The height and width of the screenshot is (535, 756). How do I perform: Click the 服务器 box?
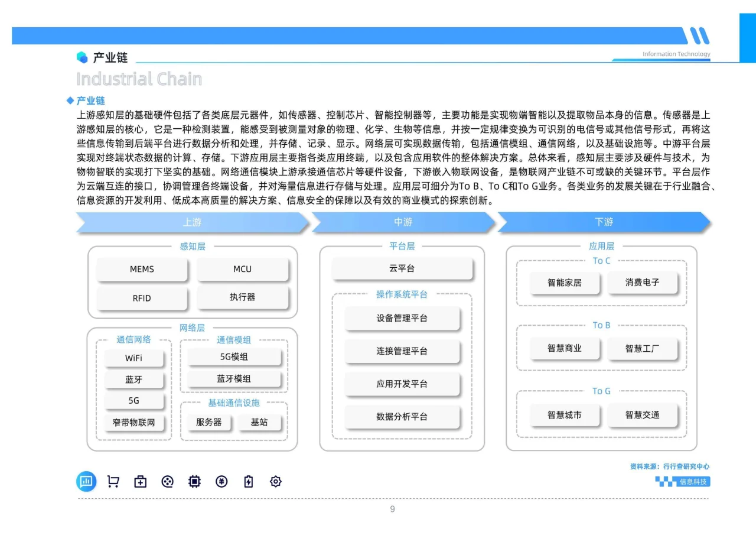point(209,423)
